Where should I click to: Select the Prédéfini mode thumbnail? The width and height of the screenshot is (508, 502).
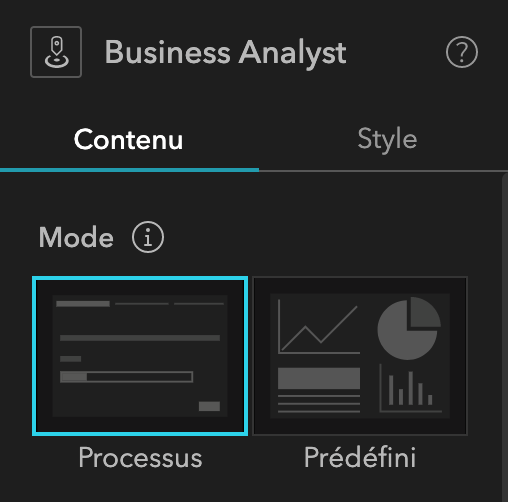pyautogui.click(x=360, y=356)
